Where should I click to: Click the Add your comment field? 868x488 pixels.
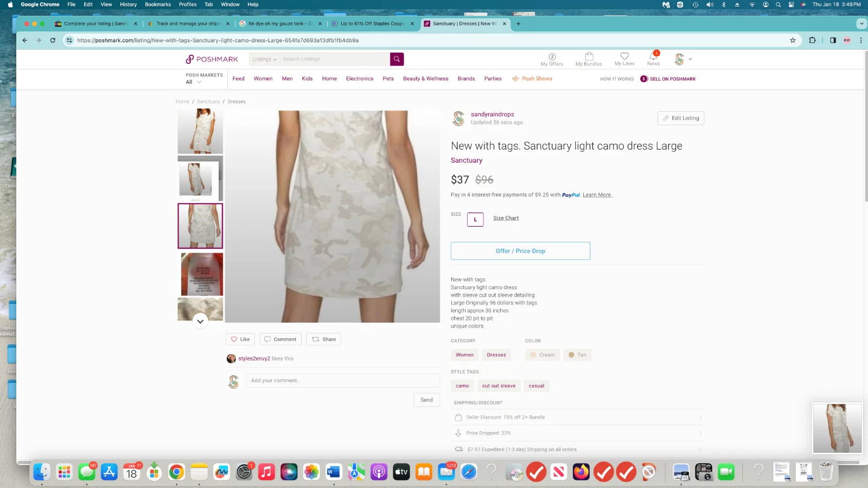[x=342, y=381]
